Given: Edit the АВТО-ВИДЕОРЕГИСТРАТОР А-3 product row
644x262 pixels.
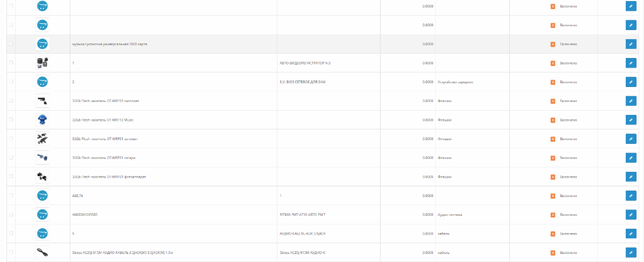Looking at the screenshot, I should (x=631, y=63).
